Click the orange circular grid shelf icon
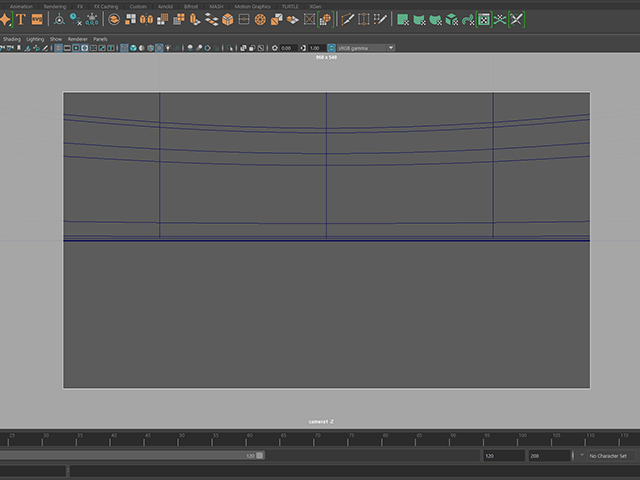640x480 pixels. tap(260, 19)
